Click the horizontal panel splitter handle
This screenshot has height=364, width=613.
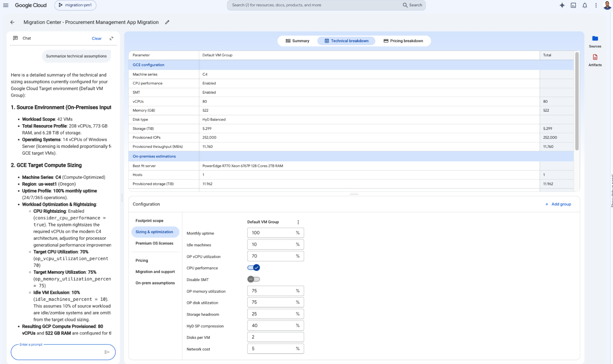point(354,194)
